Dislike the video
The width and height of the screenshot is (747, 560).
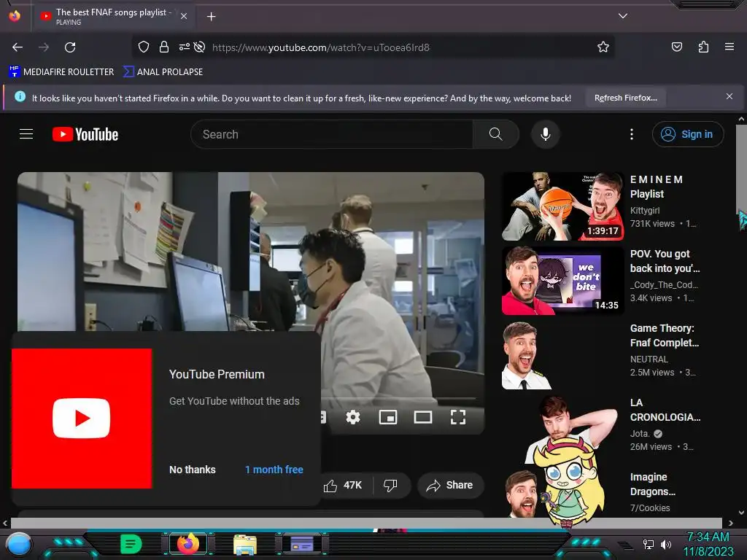[x=390, y=485]
